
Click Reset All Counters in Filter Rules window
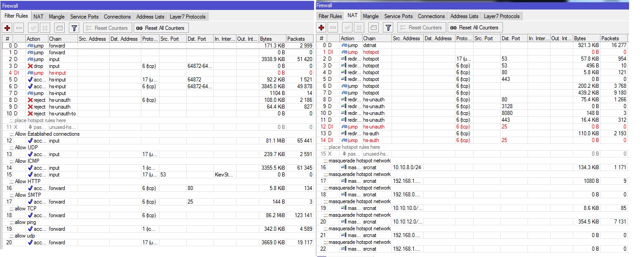[x=160, y=28]
